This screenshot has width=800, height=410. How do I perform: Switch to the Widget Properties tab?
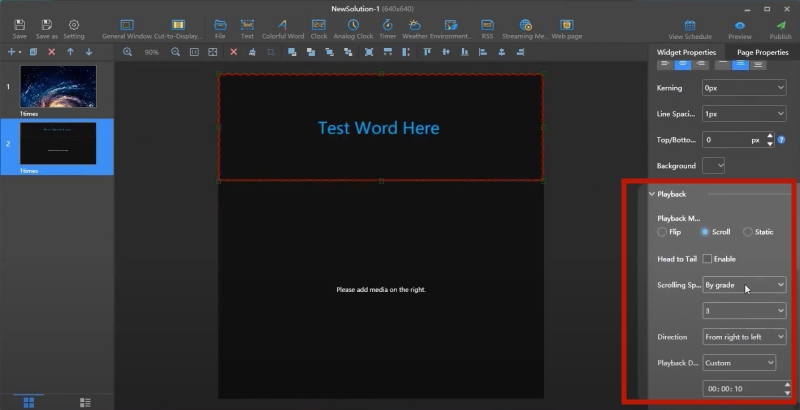(686, 52)
